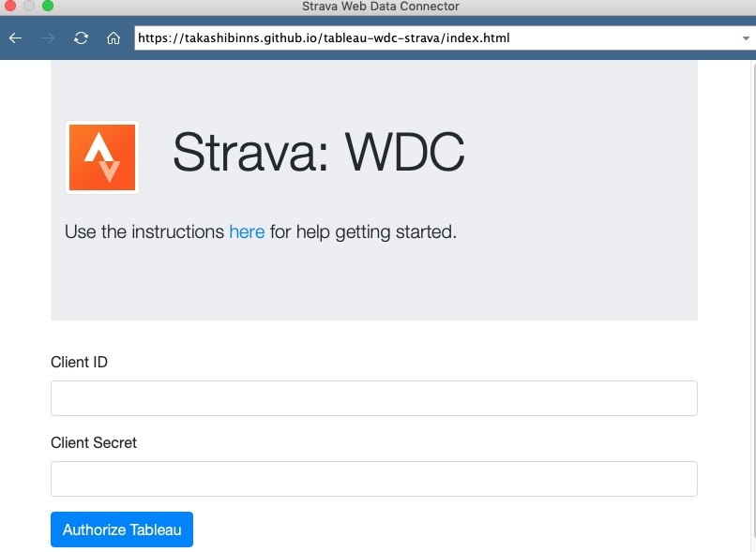The image size is (756, 552).
Task: Click the forward navigation arrow
Action: pyautogui.click(x=48, y=38)
